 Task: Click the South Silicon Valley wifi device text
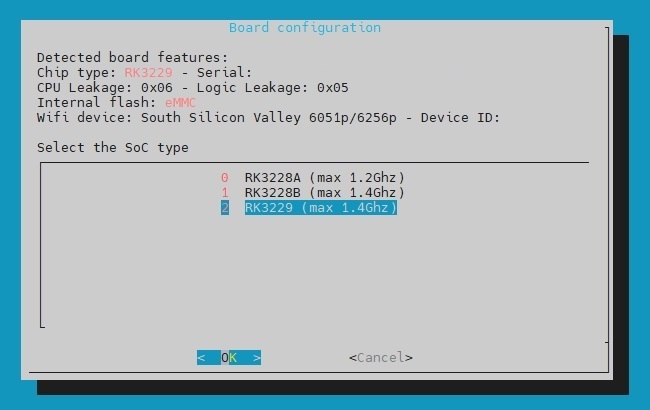221,117
